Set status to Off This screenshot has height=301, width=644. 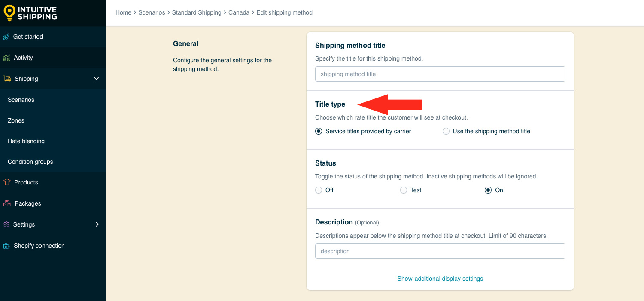point(319,190)
